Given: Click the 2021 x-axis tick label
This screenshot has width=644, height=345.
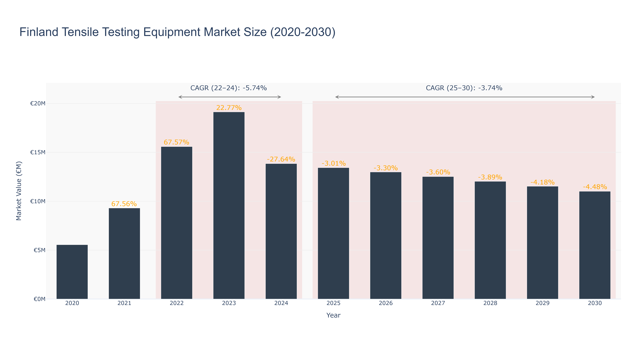Looking at the screenshot, I should point(124,303).
